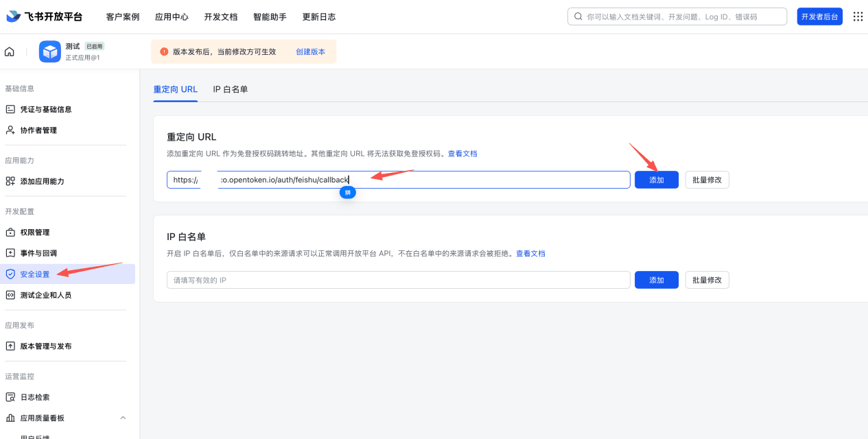The image size is (868, 439).
Task: Click the 运营监控 sidebar group label
Action: point(19,376)
